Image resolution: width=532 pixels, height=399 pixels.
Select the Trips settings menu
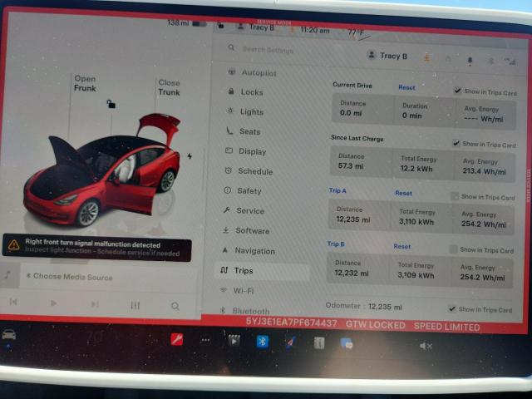tap(262, 271)
